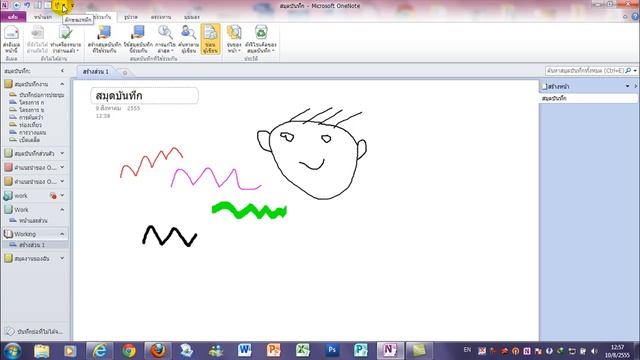Open the first section under สมุดบันทึกงาน

click(x=37, y=95)
